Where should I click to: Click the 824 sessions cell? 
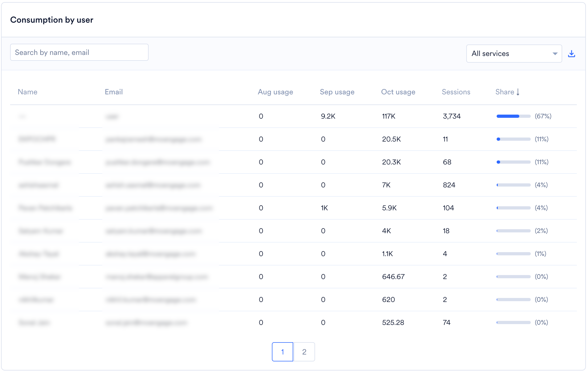tap(449, 185)
